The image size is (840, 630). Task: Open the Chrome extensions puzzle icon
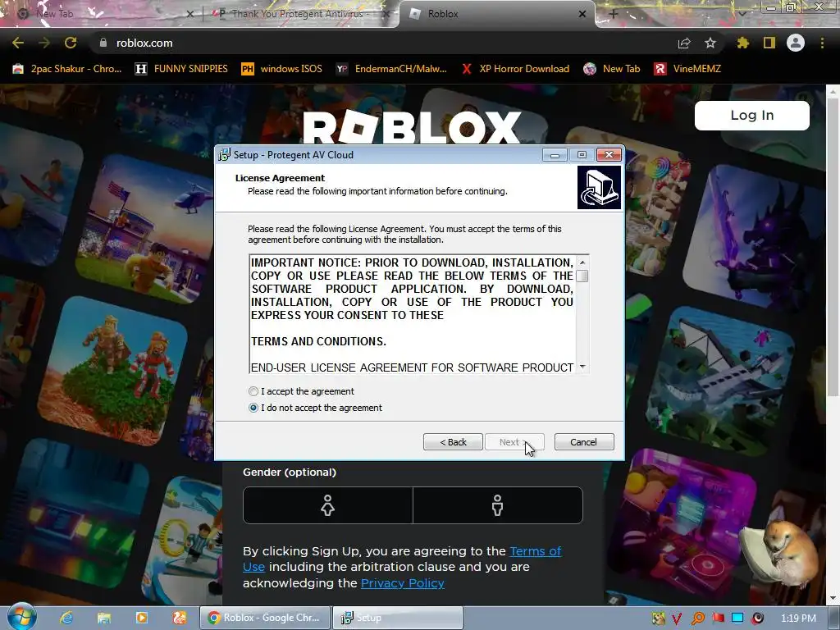click(743, 43)
